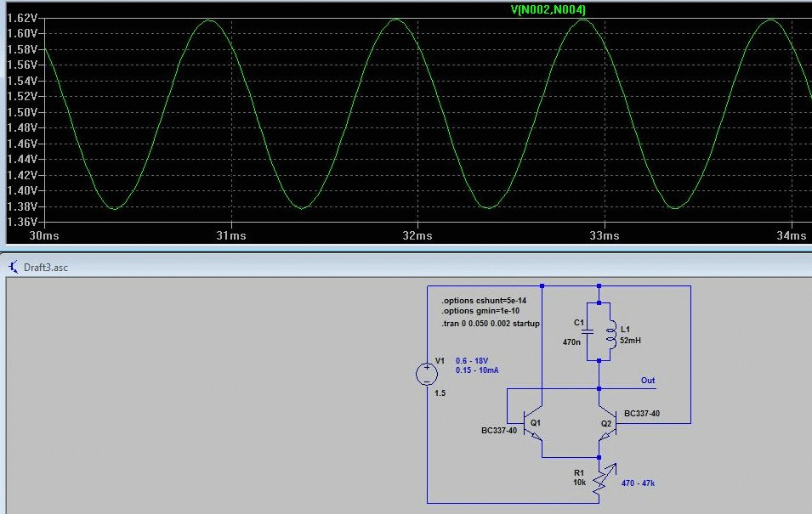Click the Out net label
This screenshot has height=514, width=812.
648,381
